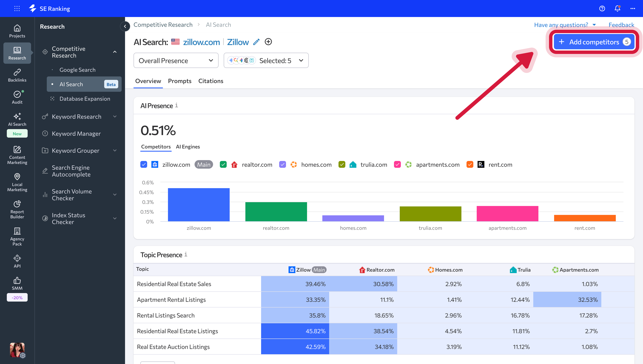Uncheck the realtor.com competitor checkbox

coord(223,165)
